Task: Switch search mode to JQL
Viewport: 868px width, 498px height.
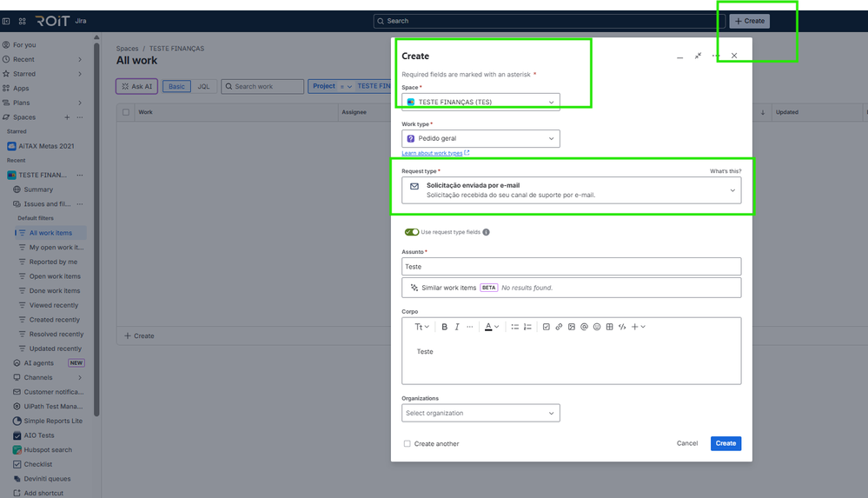Action: (x=203, y=86)
